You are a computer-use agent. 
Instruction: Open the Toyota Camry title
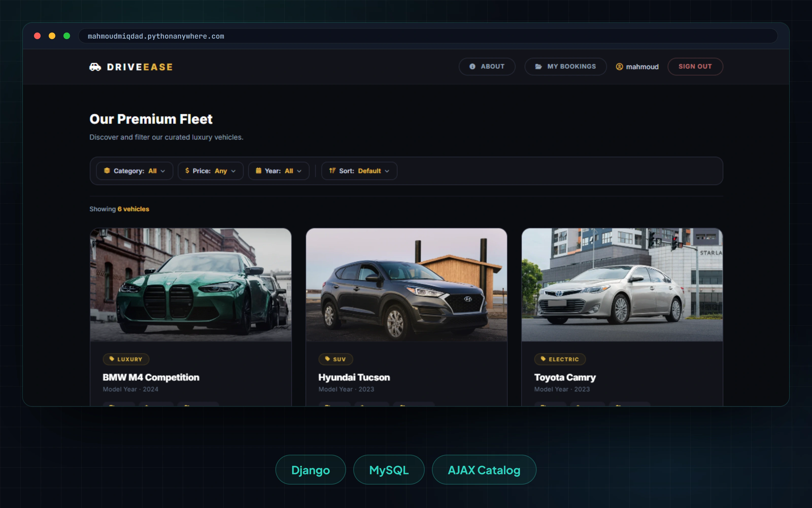(x=565, y=378)
